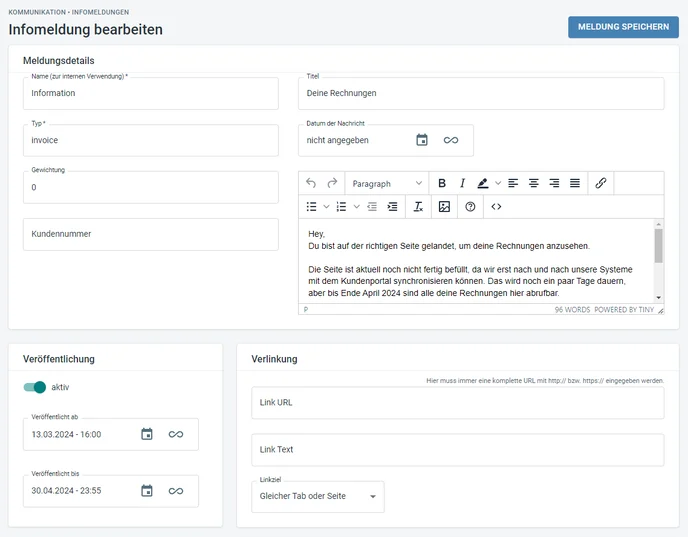688x537 pixels.
Task: Click the Datum der Nachricht field
Action: [x=386, y=140]
